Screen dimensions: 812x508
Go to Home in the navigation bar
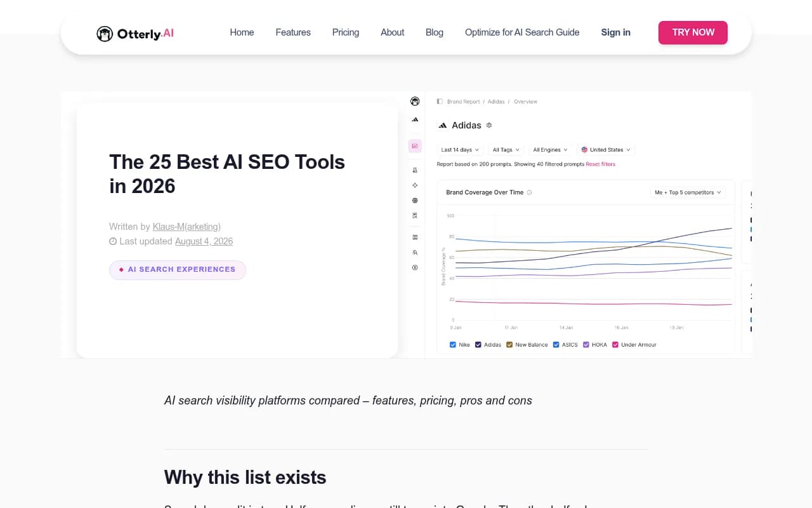point(242,32)
